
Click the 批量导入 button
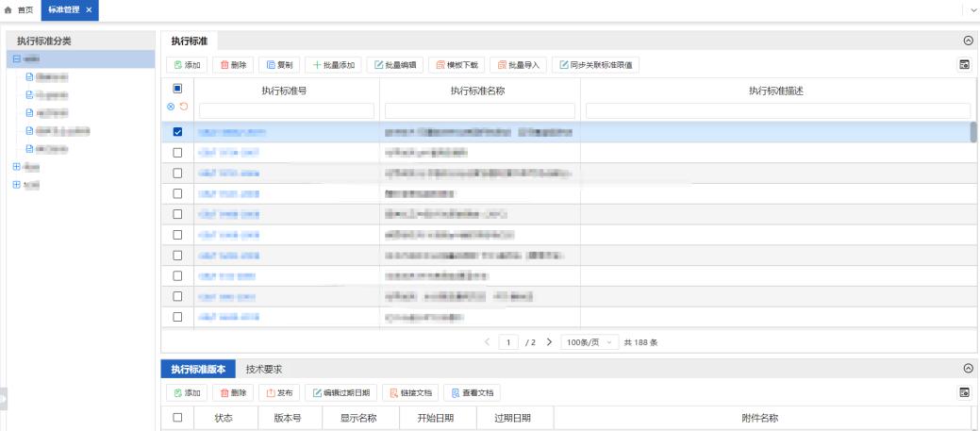pyautogui.click(x=517, y=65)
